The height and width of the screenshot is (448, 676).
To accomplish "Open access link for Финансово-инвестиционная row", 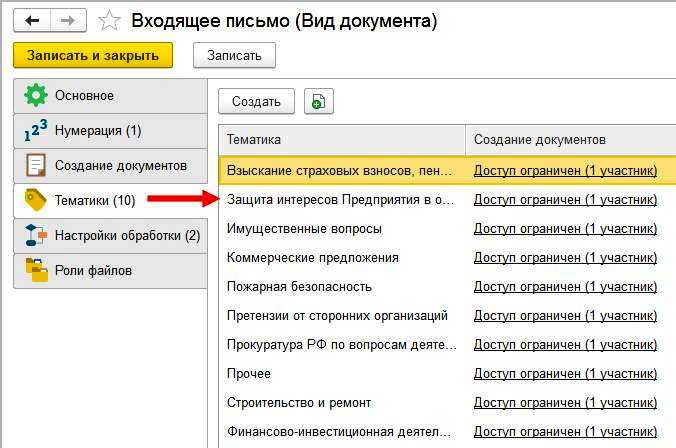I will pos(565,432).
